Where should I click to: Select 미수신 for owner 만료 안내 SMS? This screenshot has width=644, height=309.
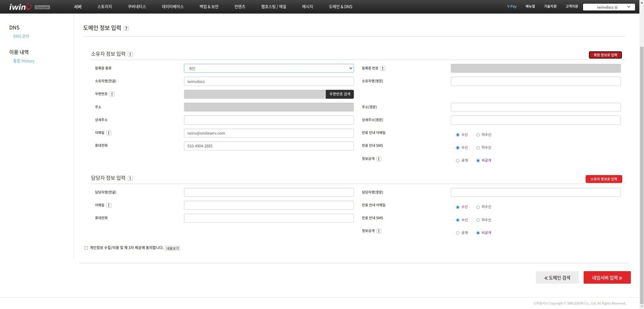pyautogui.click(x=478, y=148)
